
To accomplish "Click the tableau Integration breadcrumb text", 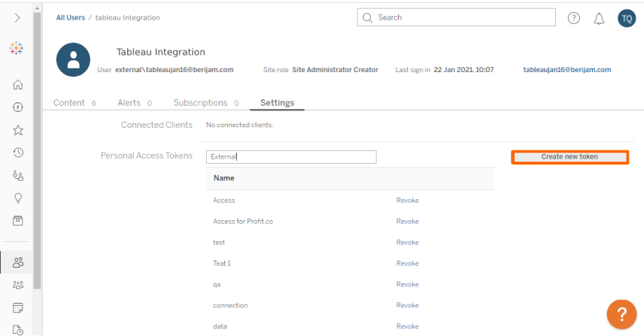I will [x=127, y=17].
